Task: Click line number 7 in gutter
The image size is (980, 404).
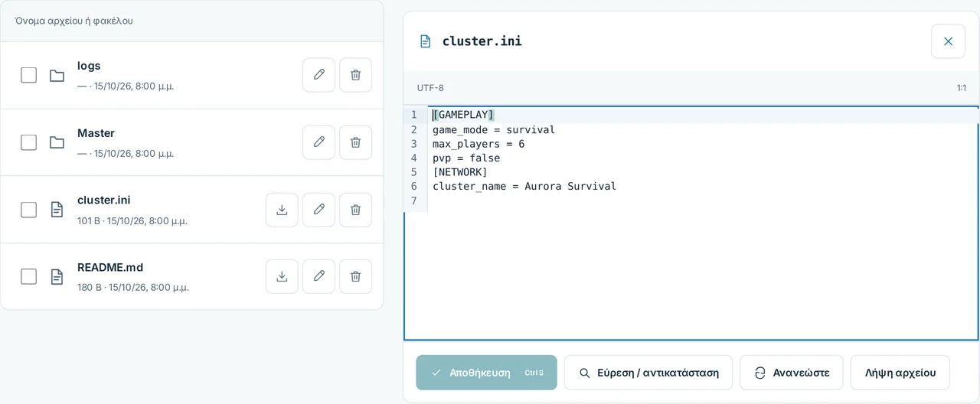Action: click(414, 200)
